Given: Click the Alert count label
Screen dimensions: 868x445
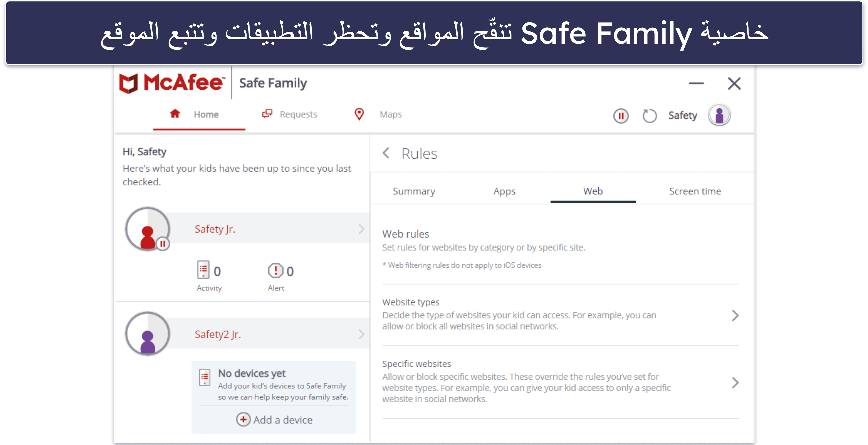Looking at the screenshot, I should coord(276,288).
